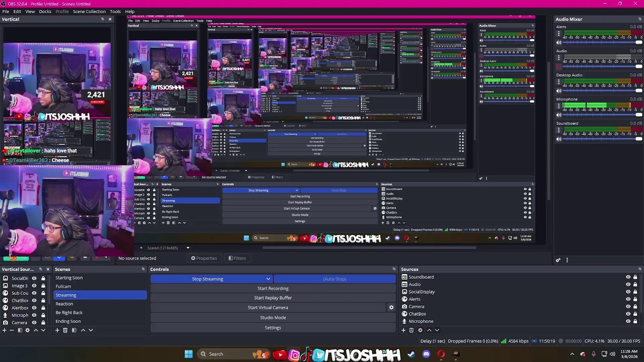Switch to the Ending Soon scene
Image resolution: width=644 pixels, height=362 pixels.
[x=100, y=321]
